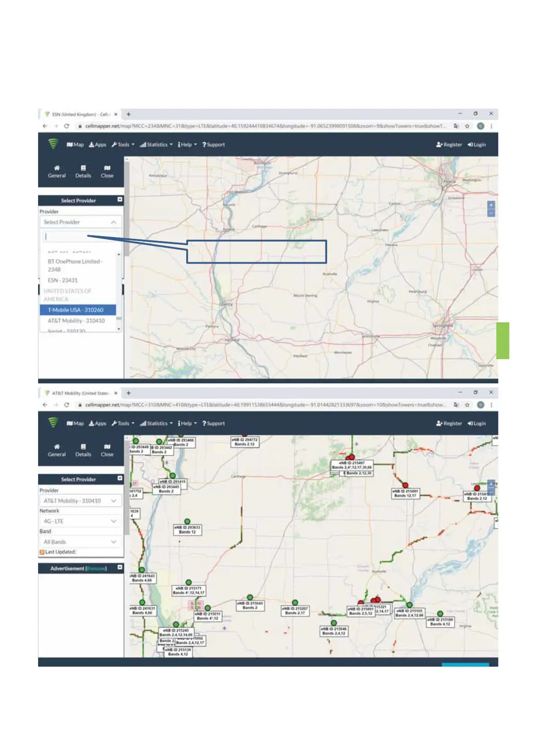534x756 pixels.
Task: Choose AT&T Mobility - 310410 from provider list
Action: [78, 321]
